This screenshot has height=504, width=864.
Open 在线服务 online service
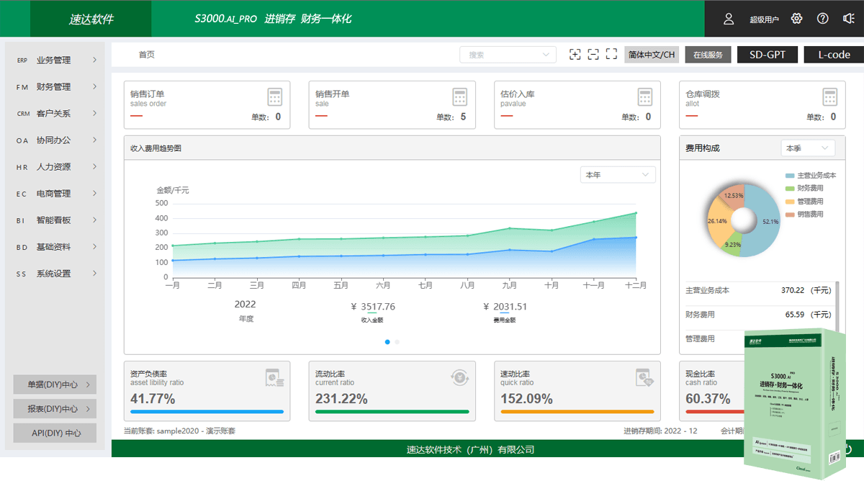pyautogui.click(x=708, y=54)
